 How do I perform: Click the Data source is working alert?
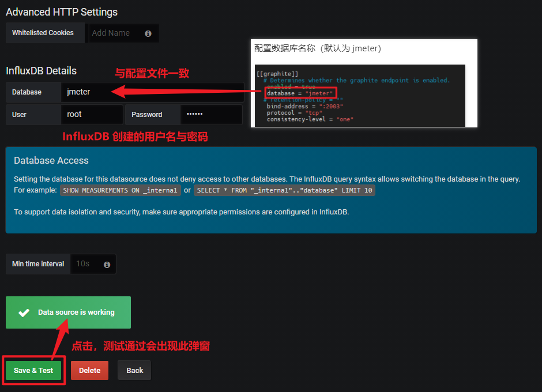68,312
